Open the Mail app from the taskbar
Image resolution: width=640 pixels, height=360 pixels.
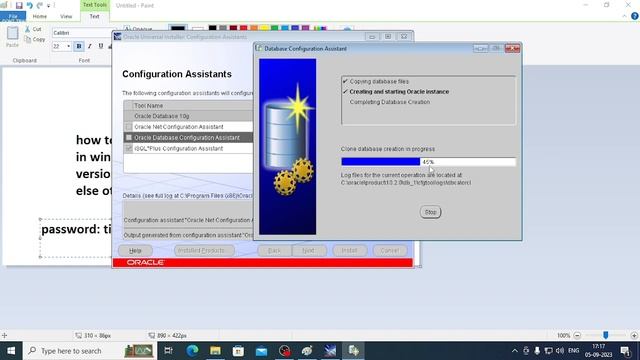(261, 351)
